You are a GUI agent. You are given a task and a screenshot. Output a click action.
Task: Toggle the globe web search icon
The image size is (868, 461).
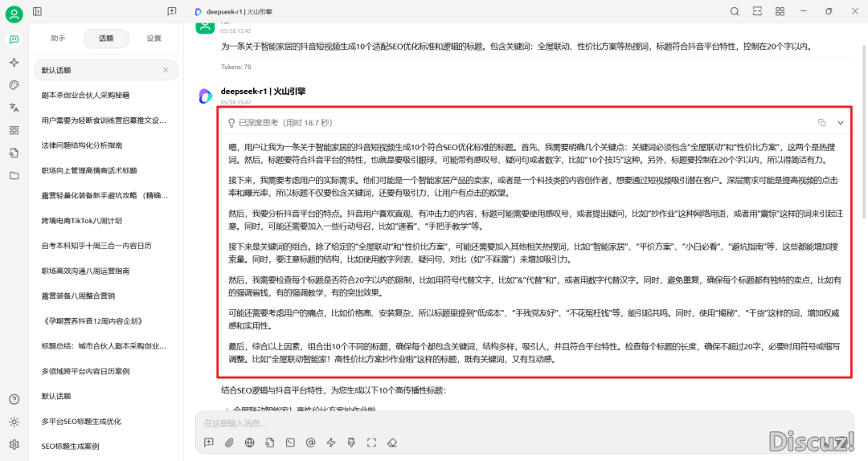(x=250, y=443)
